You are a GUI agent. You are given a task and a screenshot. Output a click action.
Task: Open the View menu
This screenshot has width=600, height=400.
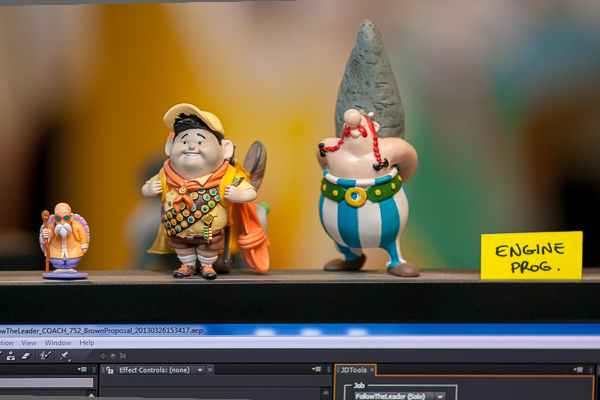click(29, 343)
